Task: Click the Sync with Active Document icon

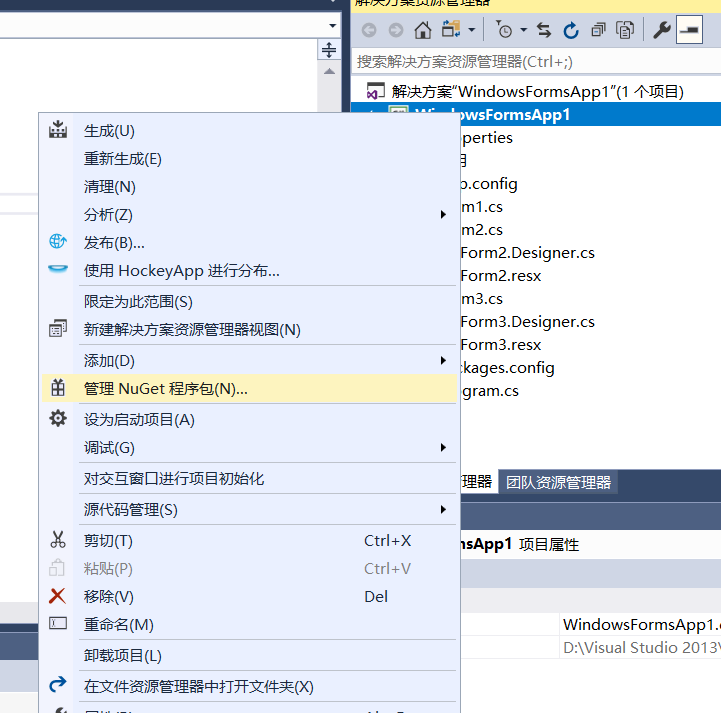Action: point(544,30)
